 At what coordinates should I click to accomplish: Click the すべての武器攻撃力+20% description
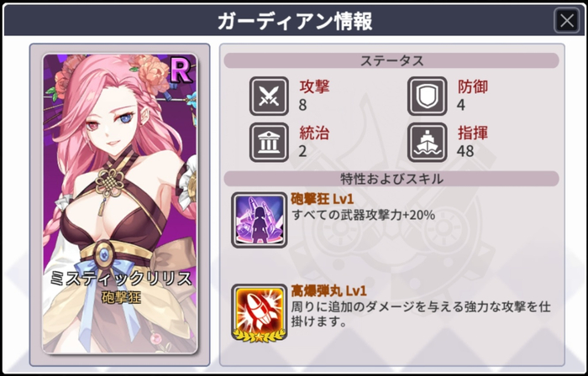pyautogui.click(x=363, y=215)
